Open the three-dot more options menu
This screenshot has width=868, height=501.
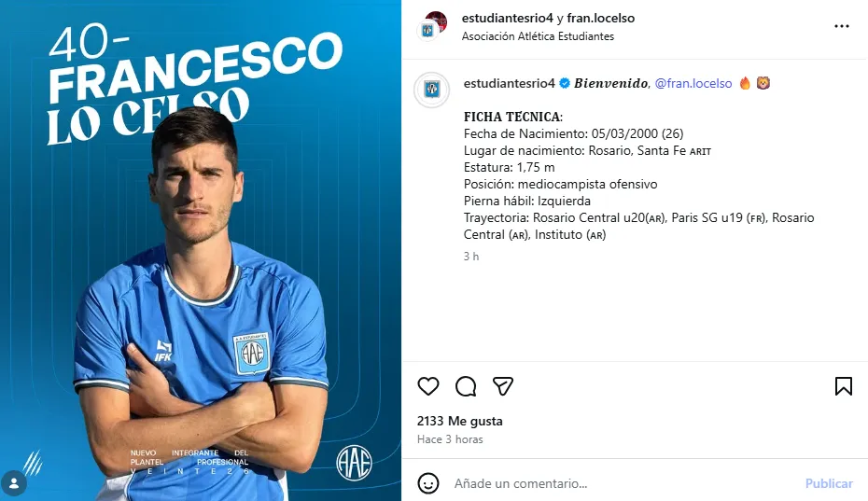coord(842,26)
